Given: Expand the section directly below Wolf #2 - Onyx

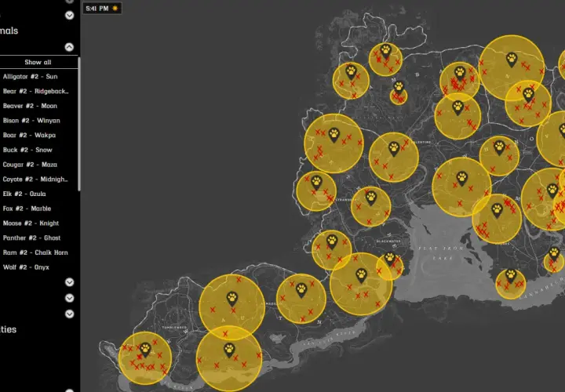Looking at the screenshot, I should coord(69,282).
